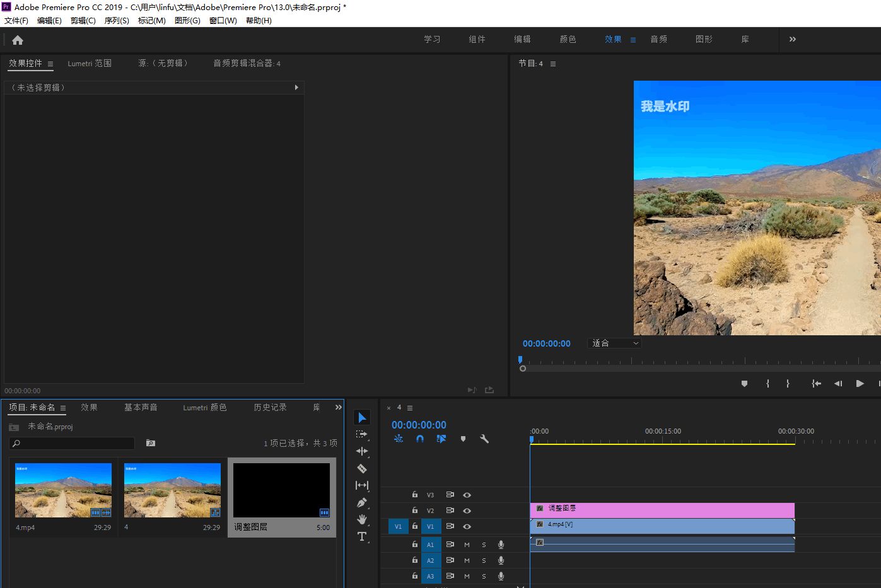The height and width of the screenshot is (588, 881).
Task: Mute audio track A1
Action: (x=467, y=545)
